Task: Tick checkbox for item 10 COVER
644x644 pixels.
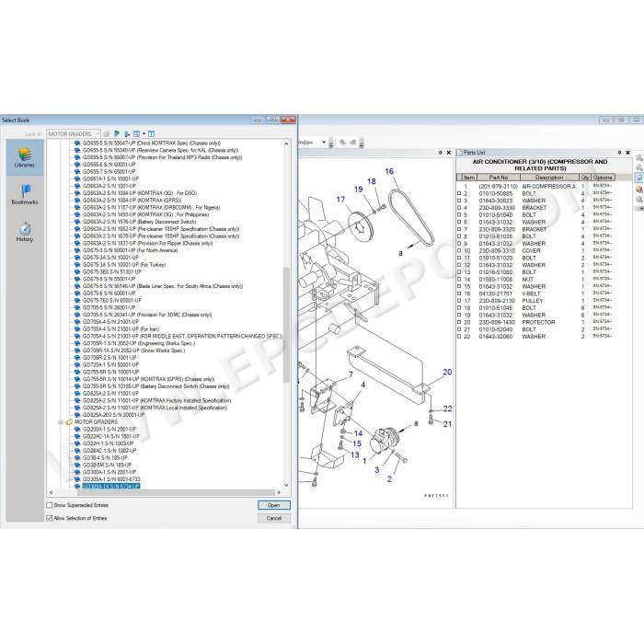Action: (459, 250)
